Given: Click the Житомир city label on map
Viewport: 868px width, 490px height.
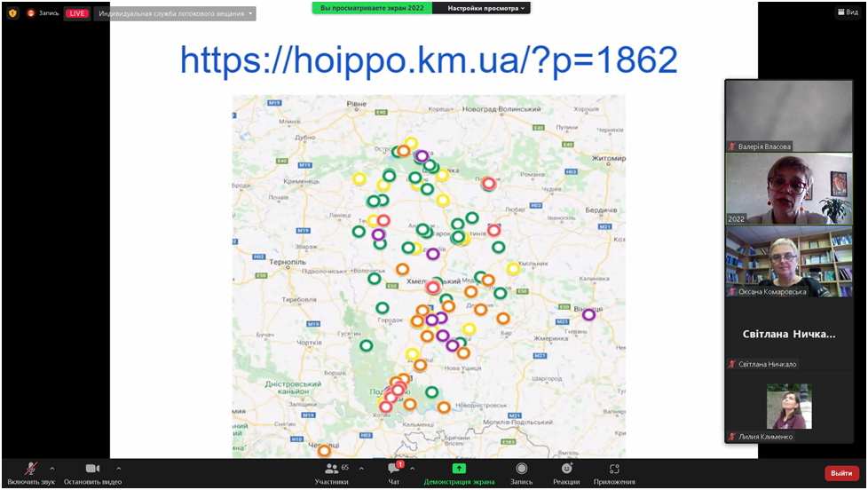Looking at the screenshot, I should (609, 158).
